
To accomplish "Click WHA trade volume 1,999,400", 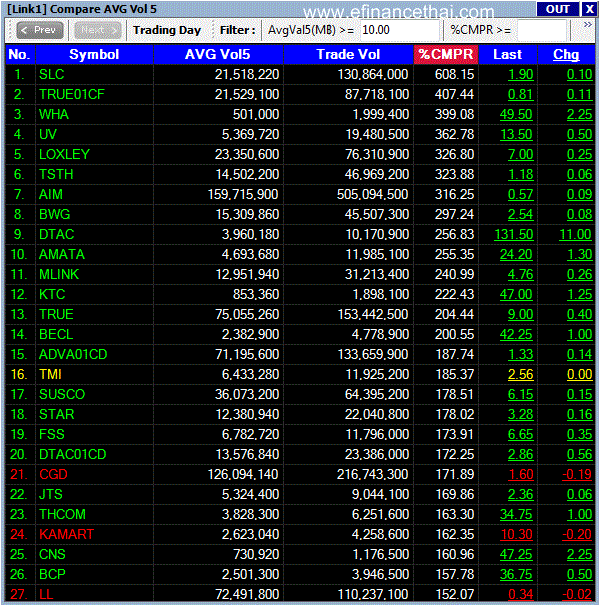I will click(381, 114).
